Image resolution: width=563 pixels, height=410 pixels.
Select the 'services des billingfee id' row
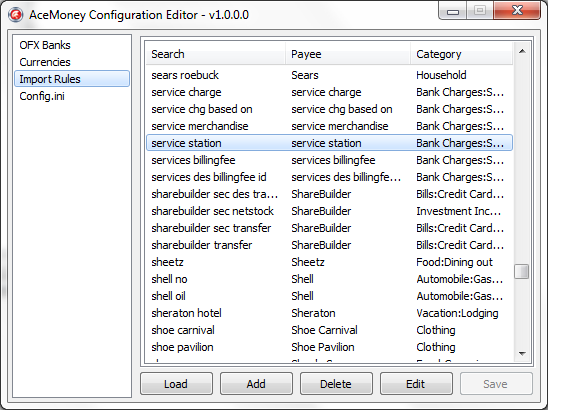click(329, 177)
